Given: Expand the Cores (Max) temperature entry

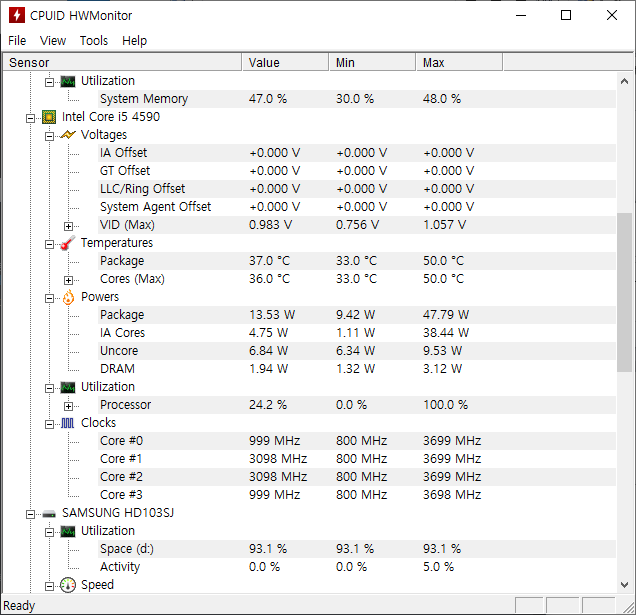Looking at the screenshot, I should (x=69, y=280).
